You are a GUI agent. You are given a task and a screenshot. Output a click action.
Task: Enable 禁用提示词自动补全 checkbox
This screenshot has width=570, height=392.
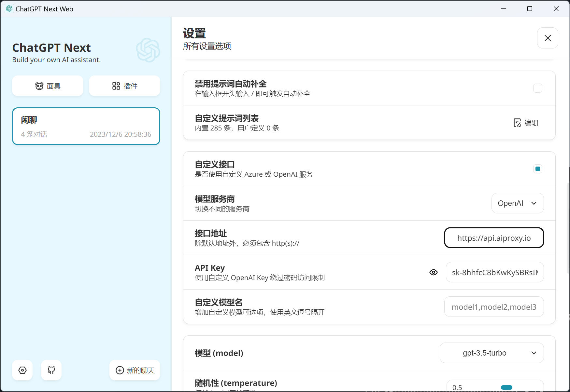(x=538, y=88)
